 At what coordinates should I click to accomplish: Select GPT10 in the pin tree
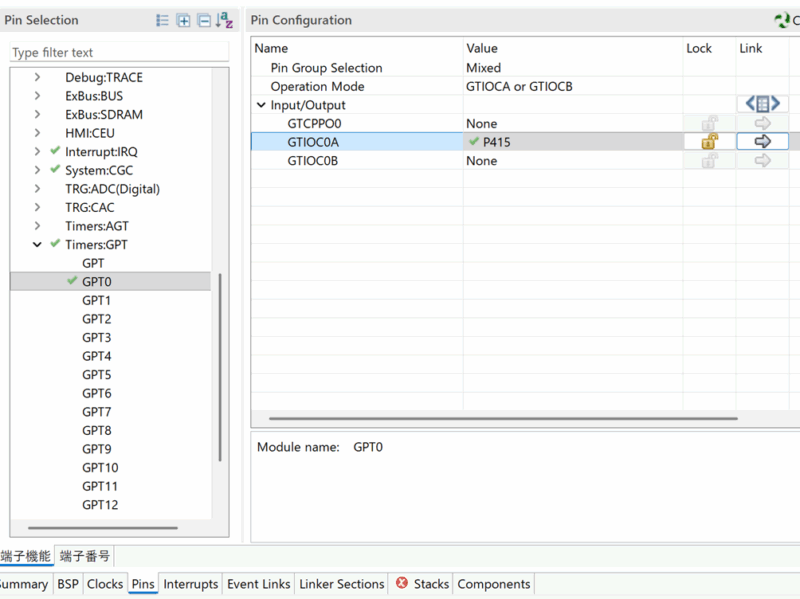tap(100, 468)
